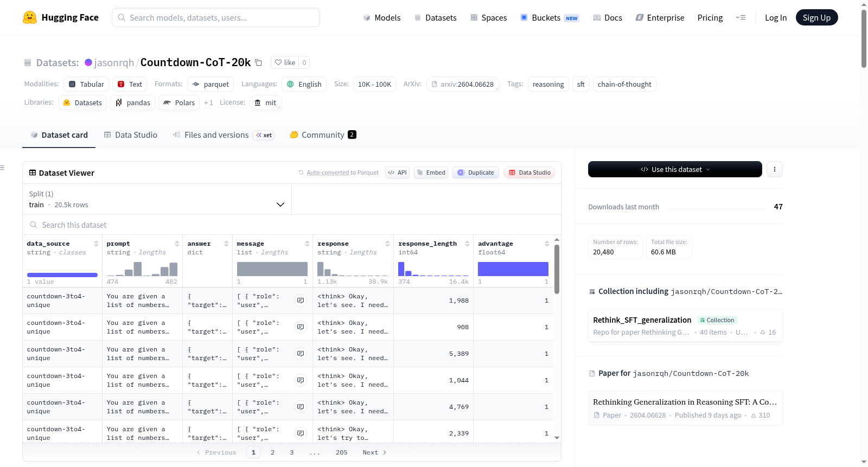
Task: Click the response lengths histogram
Action: [x=353, y=269]
